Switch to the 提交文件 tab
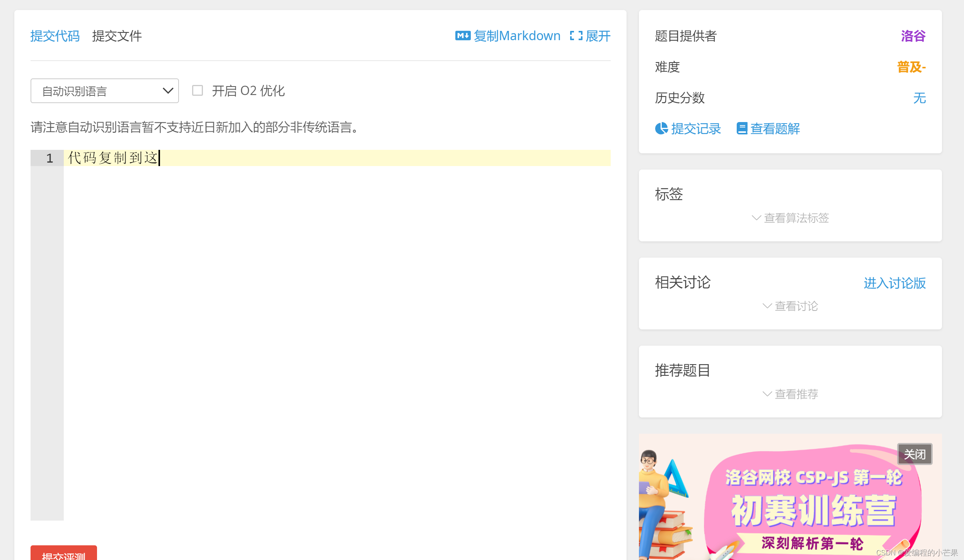This screenshot has width=964, height=560. (x=117, y=36)
